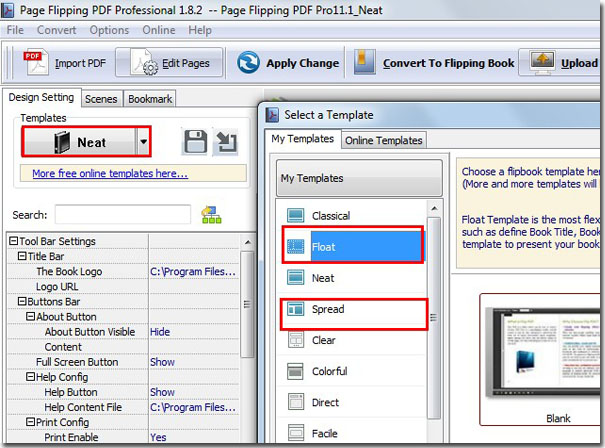Open the Help menu
The height and width of the screenshot is (448, 605).
200,30
